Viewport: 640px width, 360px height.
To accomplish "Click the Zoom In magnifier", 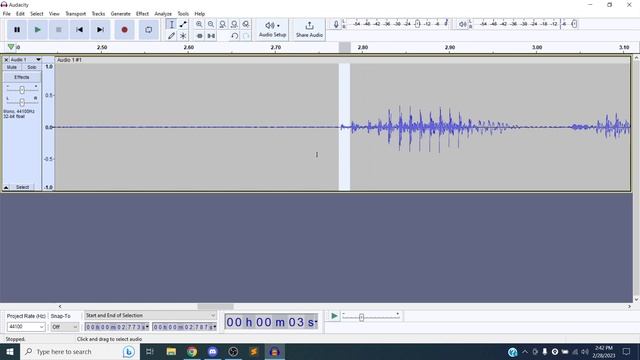I will [x=199, y=24].
